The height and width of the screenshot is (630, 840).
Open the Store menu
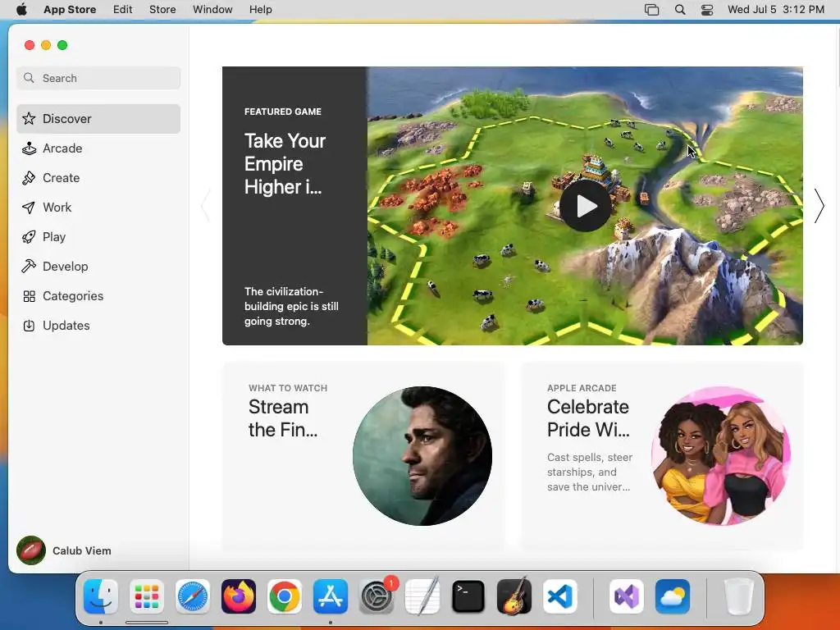click(162, 10)
